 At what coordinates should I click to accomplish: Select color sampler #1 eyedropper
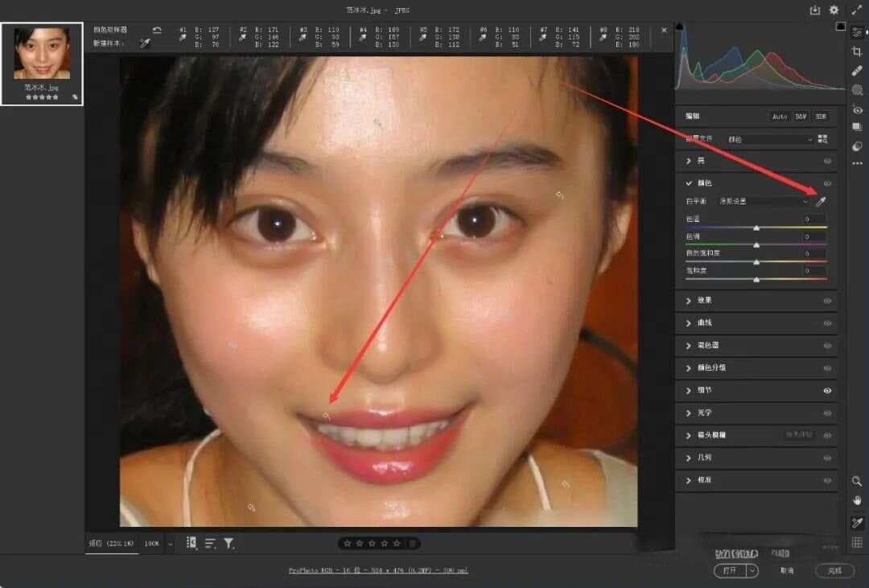183,38
